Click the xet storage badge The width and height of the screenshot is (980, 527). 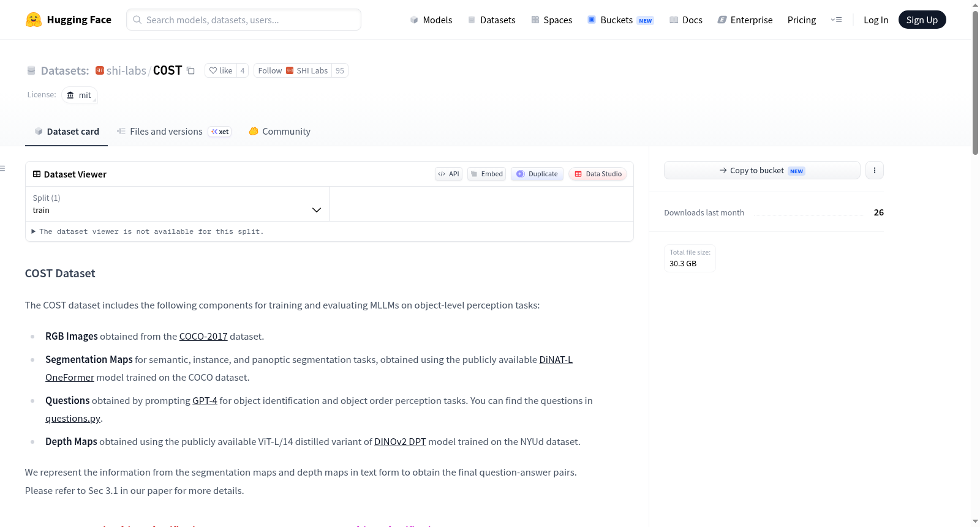[x=220, y=132]
